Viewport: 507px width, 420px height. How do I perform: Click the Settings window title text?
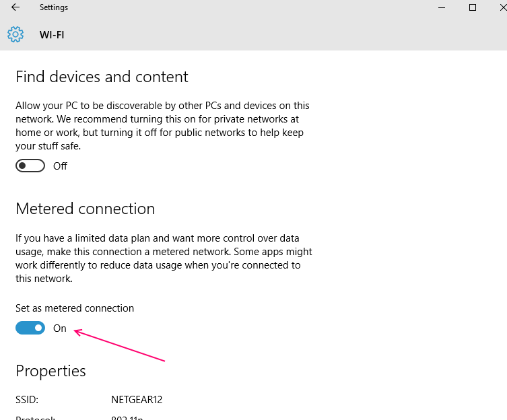(54, 7)
